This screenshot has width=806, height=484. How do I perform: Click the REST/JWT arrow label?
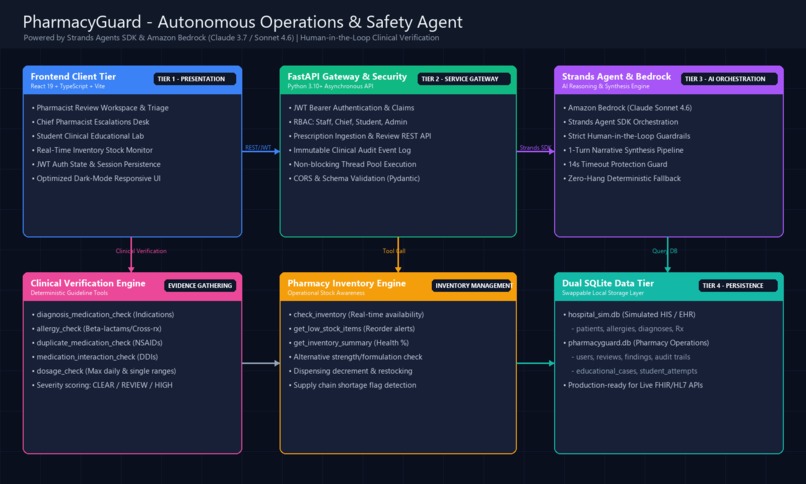coord(258,147)
